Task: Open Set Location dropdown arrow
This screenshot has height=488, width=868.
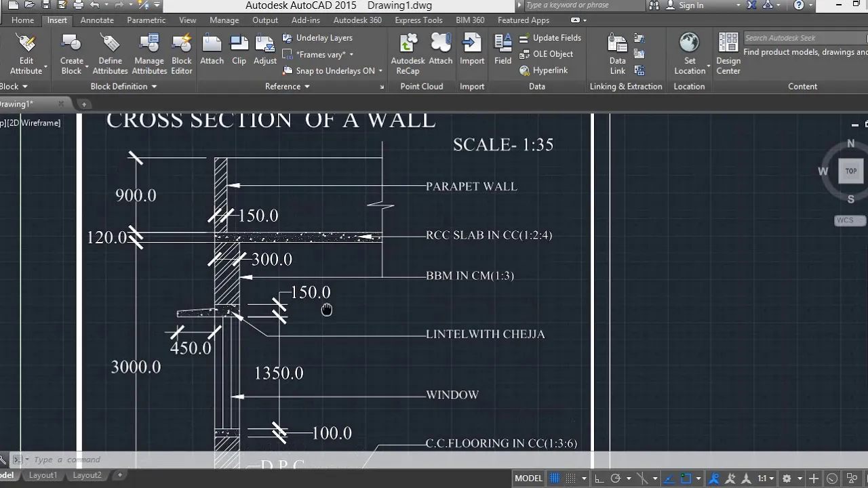Action: click(709, 66)
